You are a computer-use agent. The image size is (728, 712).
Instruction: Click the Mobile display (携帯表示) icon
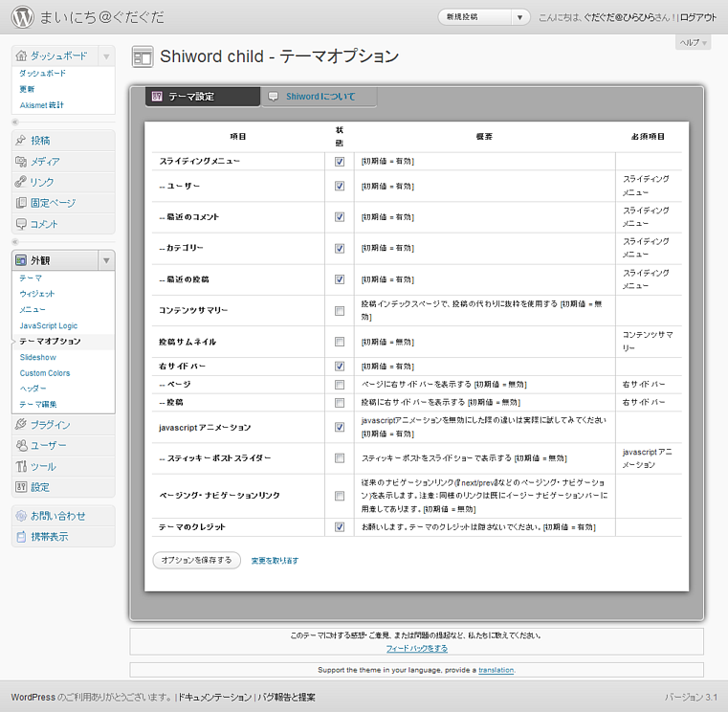21,537
